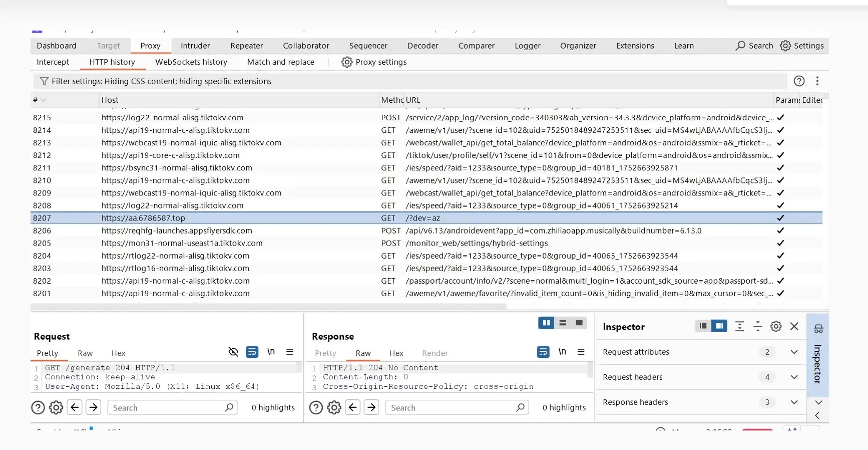Open the Search magnifier in top bar
868x450 pixels.
(x=740, y=46)
